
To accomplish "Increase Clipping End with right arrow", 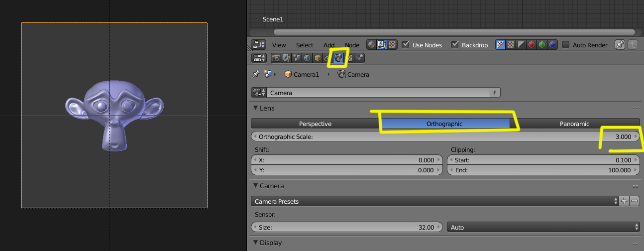I will click(636, 170).
